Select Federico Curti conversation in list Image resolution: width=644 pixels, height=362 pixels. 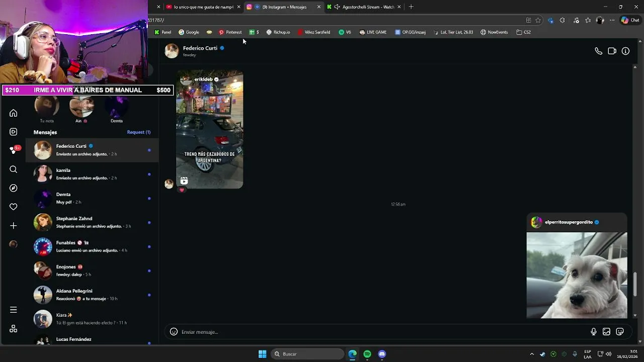(x=92, y=150)
